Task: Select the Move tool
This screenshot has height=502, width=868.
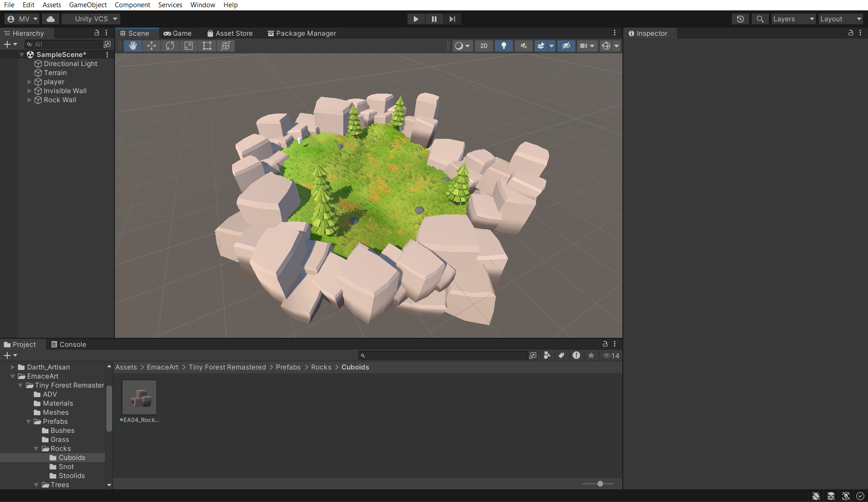Action: 152,46
